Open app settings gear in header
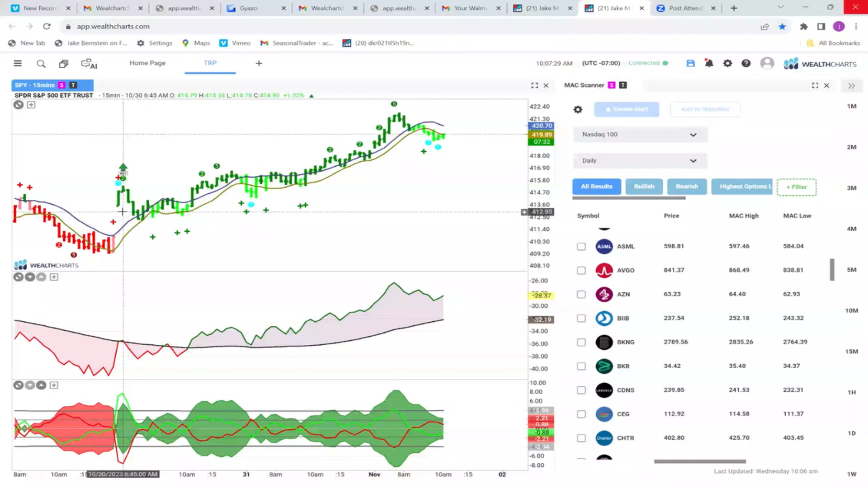This screenshot has height=488, width=868. pyautogui.click(x=727, y=63)
